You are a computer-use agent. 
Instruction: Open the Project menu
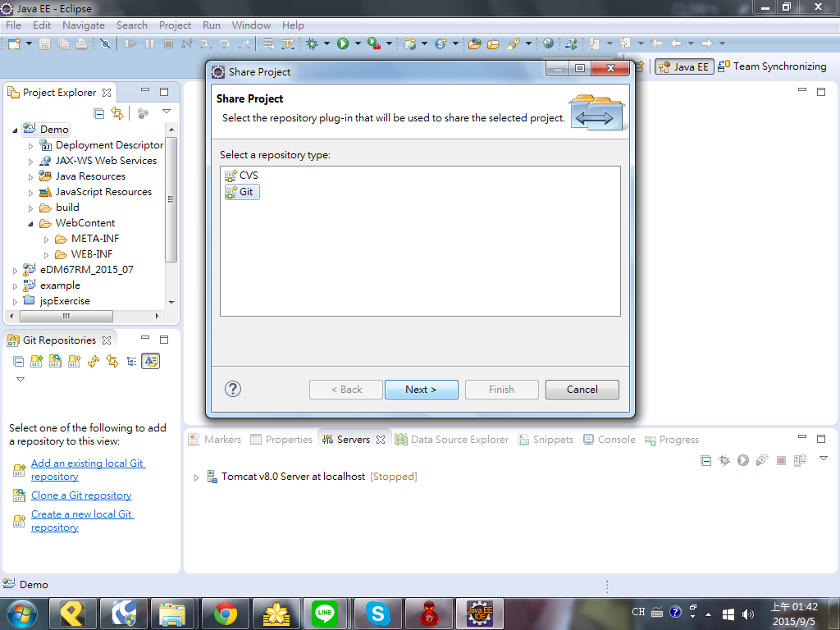175,25
